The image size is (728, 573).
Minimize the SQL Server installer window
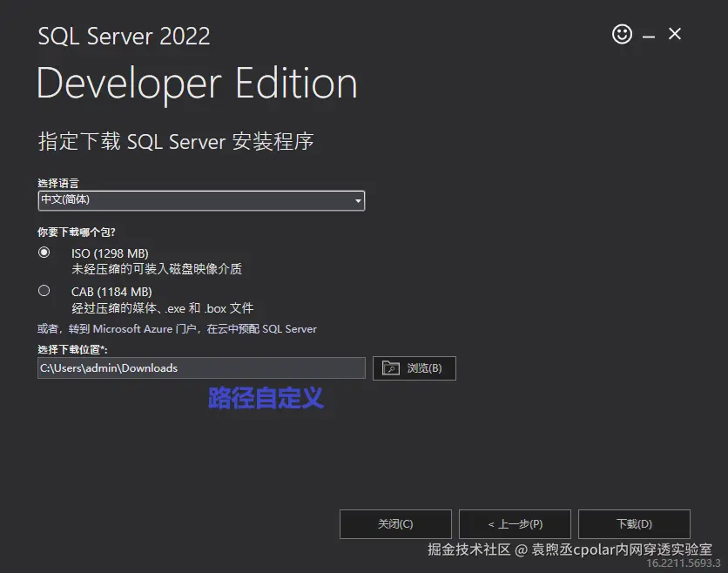pos(649,36)
